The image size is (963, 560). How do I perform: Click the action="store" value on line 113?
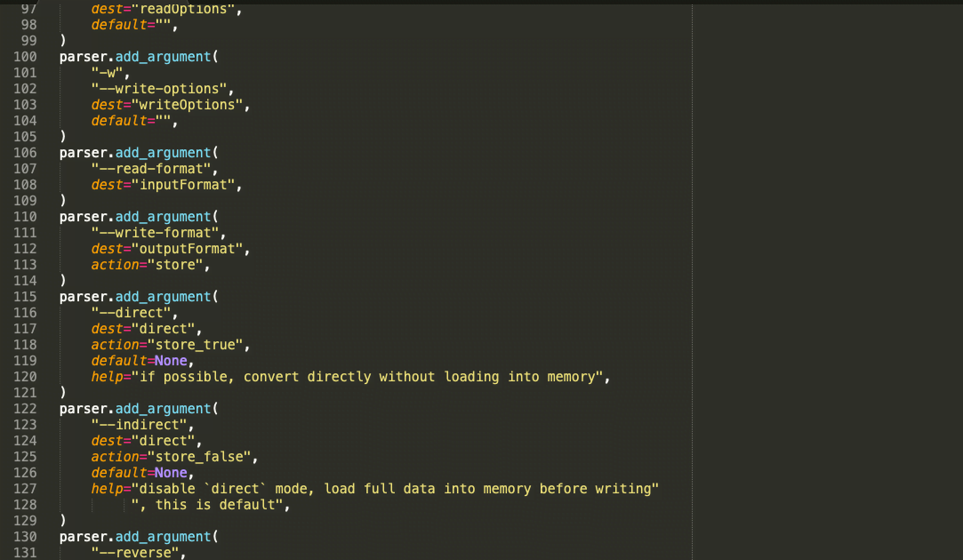pos(179,265)
